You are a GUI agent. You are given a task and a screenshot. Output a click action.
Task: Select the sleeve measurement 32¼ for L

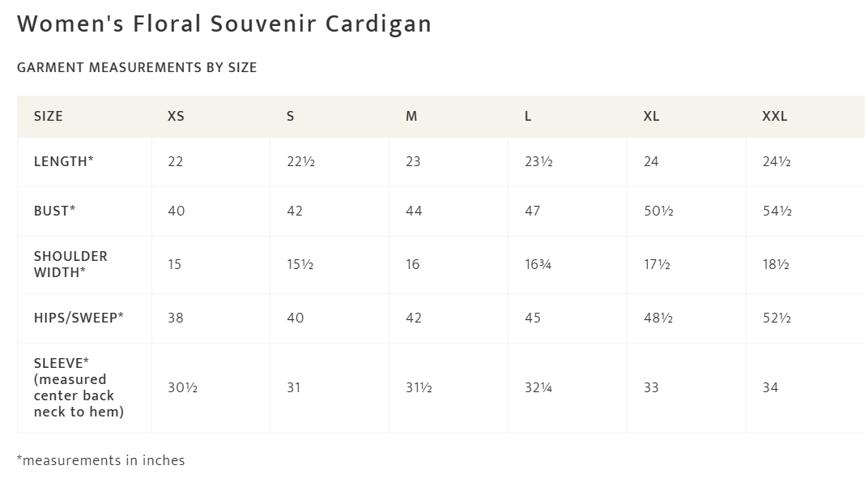click(x=538, y=387)
